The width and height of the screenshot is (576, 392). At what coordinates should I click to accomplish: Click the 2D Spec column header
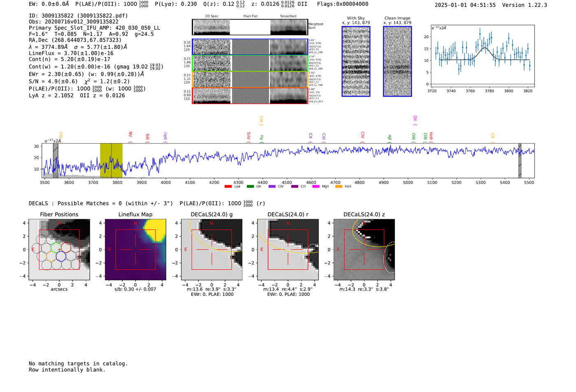pyautogui.click(x=212, y=16)
